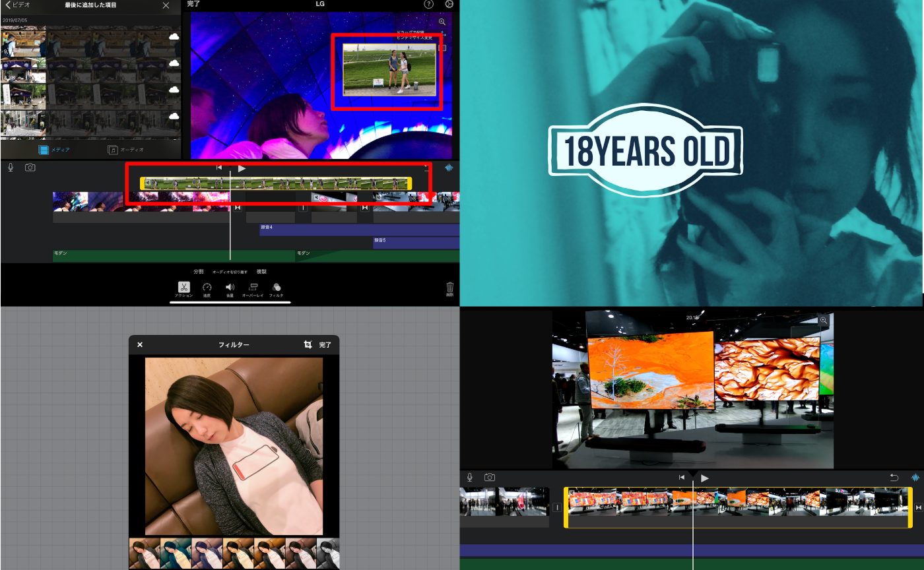
Task: Open the 音量 volume tool
Action: pyautogui.click(x=230, y=290)
